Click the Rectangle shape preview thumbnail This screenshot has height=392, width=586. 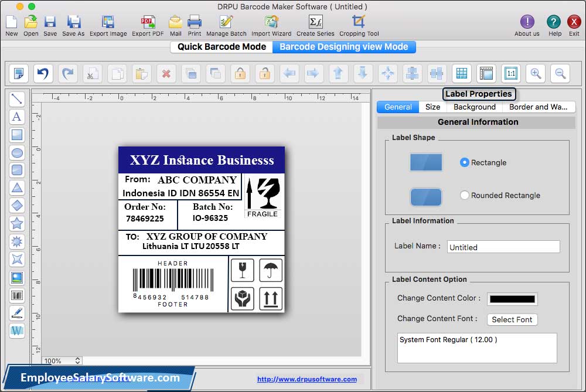point(426,162)
